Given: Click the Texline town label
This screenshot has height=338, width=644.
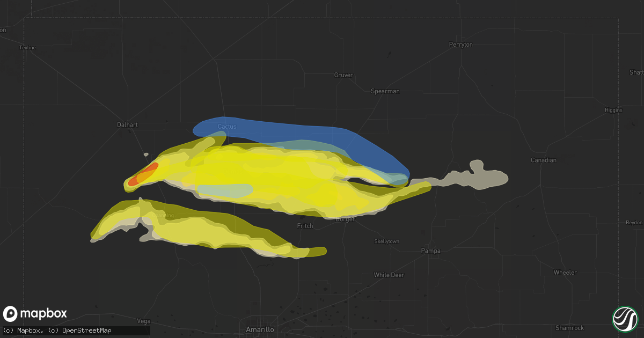Looking at the screenshot, I should [27, 48].
